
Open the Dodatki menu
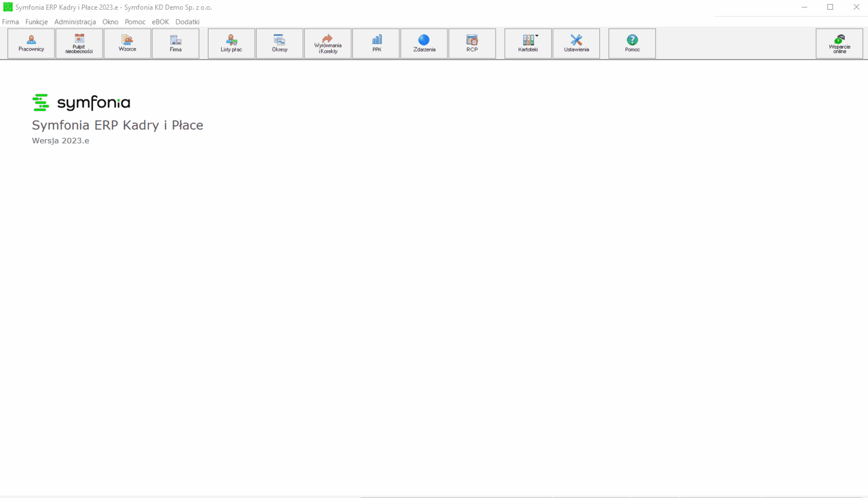(x=187, y=22)
